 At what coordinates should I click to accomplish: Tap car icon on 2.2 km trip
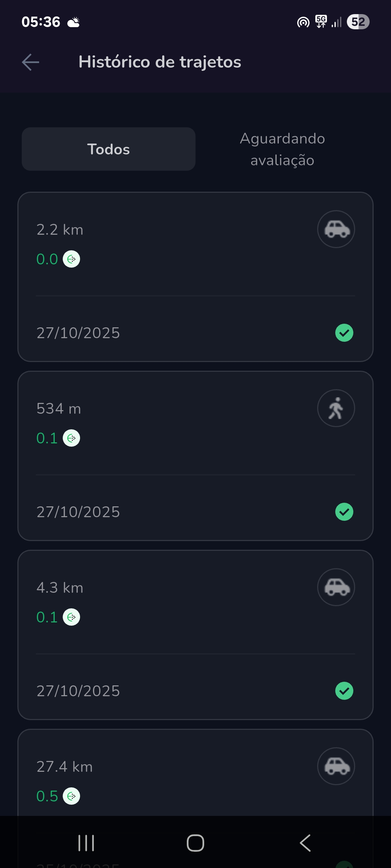(x=336, y=229)
